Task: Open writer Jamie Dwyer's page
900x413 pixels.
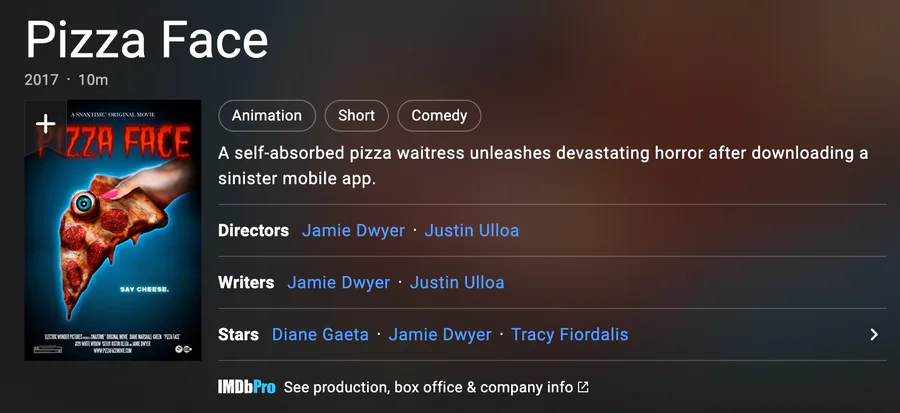Action: coord(339,283)
